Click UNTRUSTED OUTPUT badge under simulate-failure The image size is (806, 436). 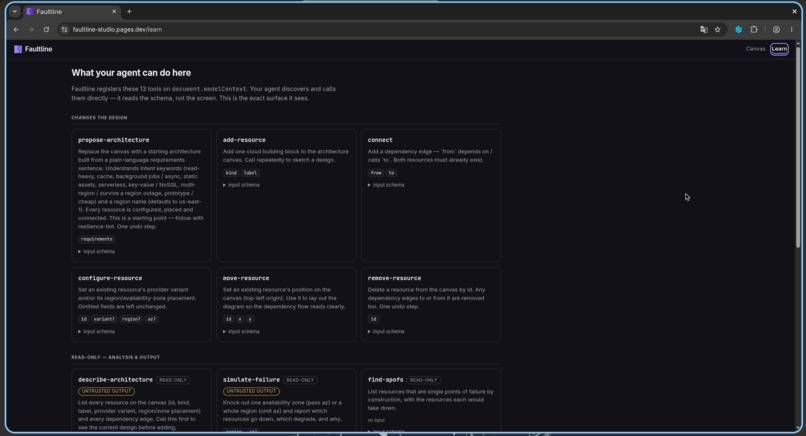[251, 391]
